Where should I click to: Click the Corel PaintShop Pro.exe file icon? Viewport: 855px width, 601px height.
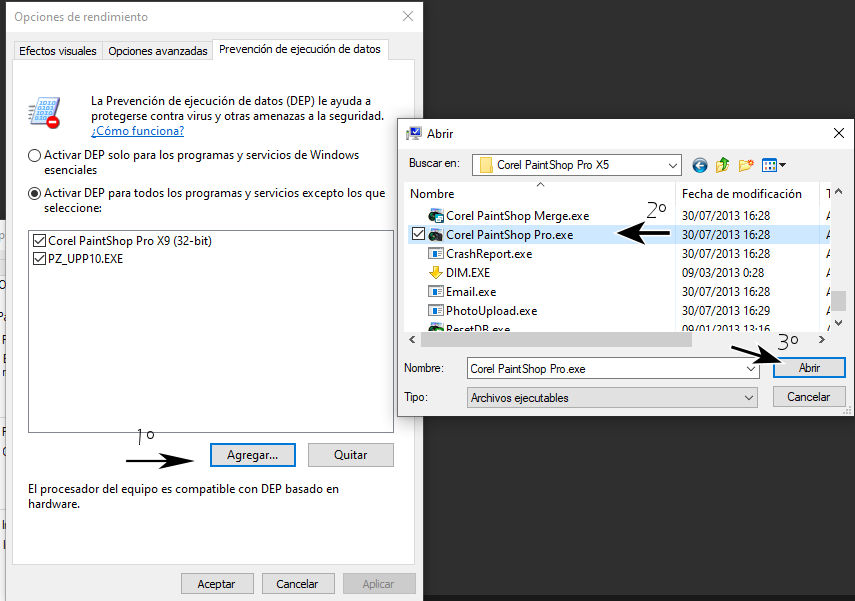point(436,235)
